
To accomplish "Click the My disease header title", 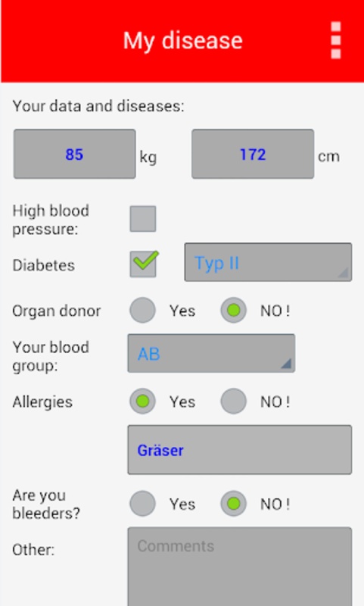I will click(182, 41).
